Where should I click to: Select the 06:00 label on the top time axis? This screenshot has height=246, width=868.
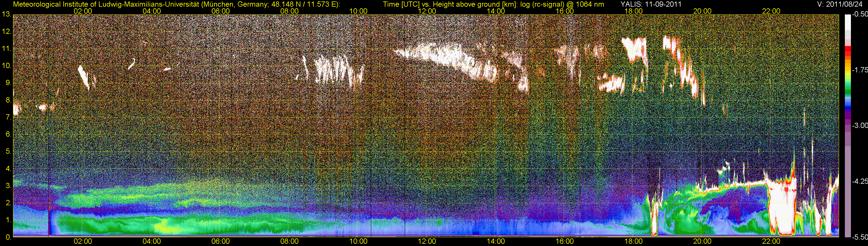[221, 11]
